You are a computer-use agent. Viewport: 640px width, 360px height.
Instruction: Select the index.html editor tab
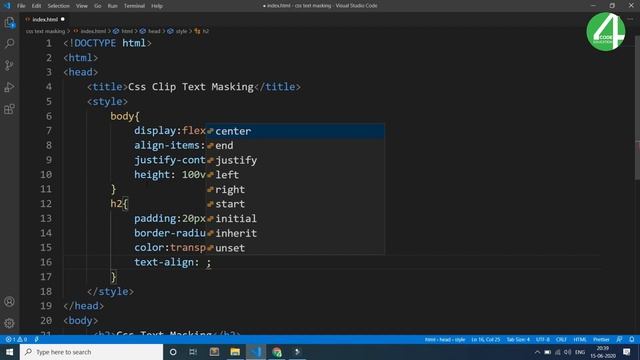44,19
